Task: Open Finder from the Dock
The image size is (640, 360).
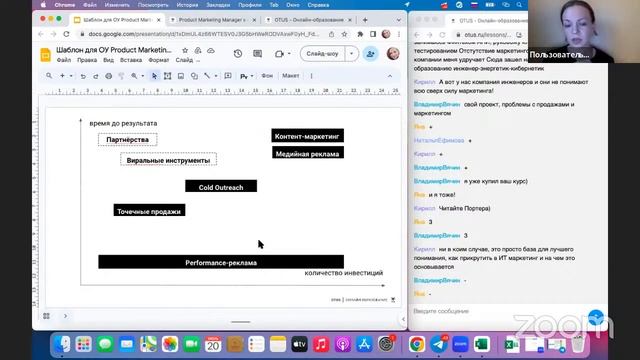Action: pos(62,344)
